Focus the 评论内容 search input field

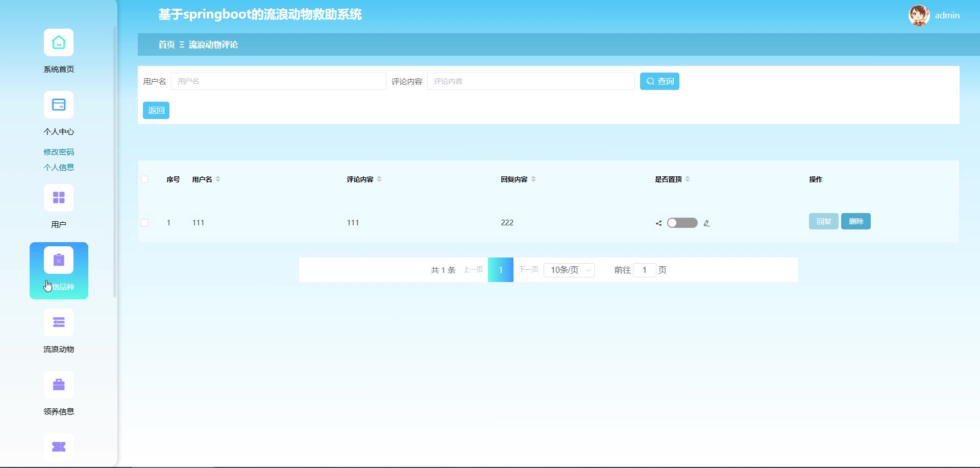pyautogui.click(x=531, y=81)
